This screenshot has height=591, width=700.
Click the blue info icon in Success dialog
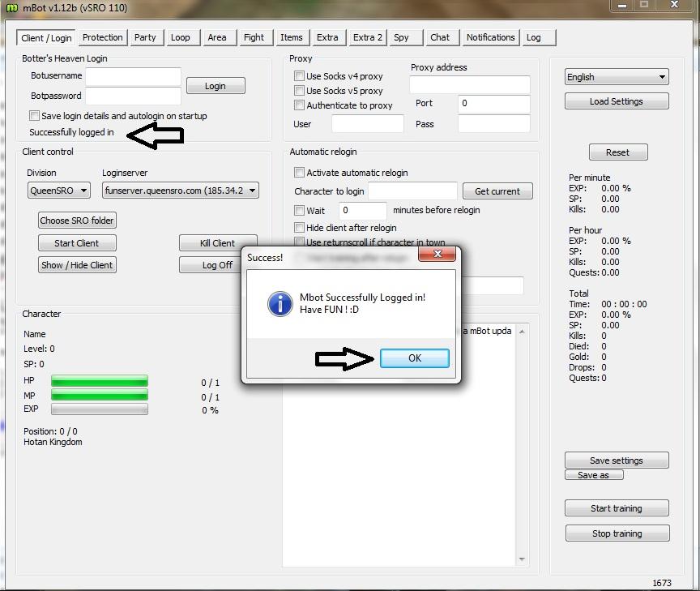pyautogui.click(x=280, y=304)
